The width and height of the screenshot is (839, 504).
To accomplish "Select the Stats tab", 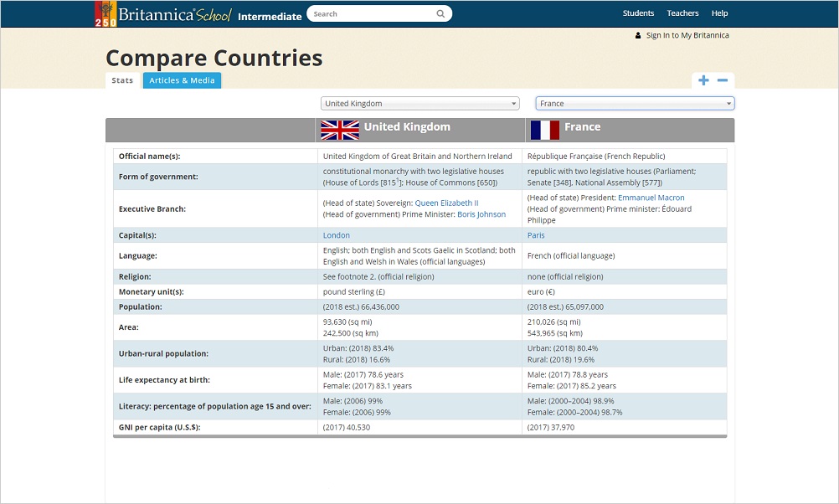I will click(x=122, y=80).
